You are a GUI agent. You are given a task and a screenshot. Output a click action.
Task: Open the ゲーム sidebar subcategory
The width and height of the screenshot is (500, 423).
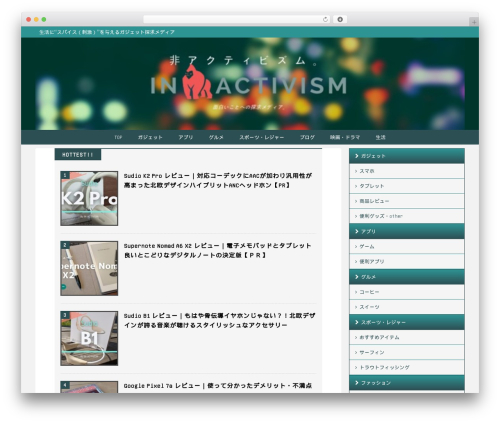pyautogui.click(x=407, y=246)
